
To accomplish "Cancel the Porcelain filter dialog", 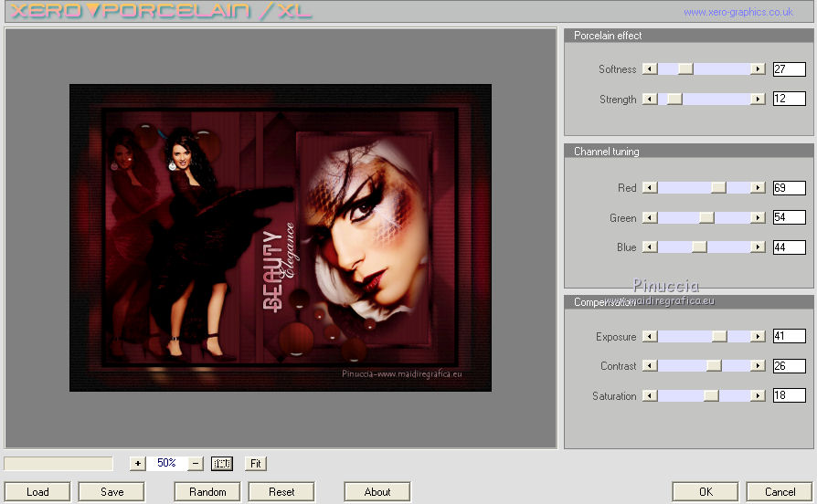I will [779, 492].
